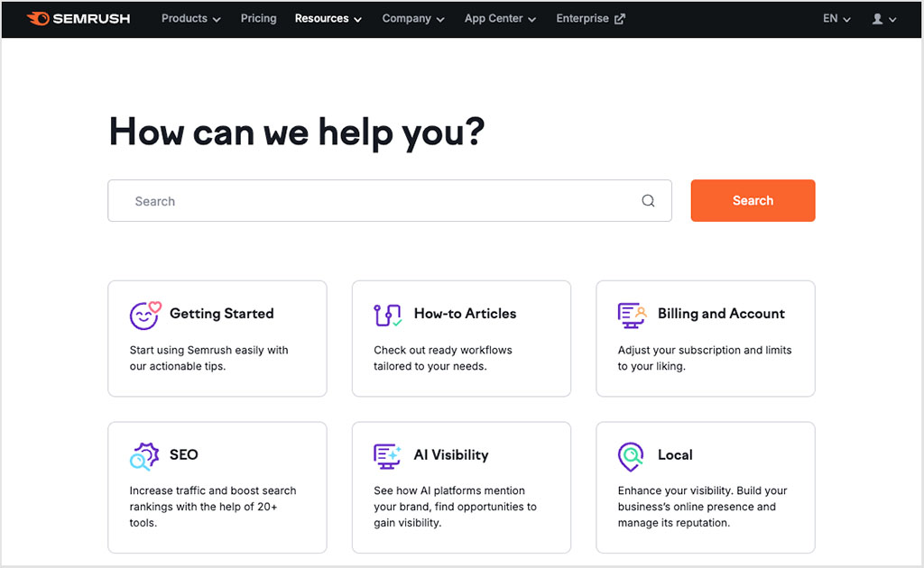
Task: Open the Enterprise external link
Action: (x=590, y=18)
